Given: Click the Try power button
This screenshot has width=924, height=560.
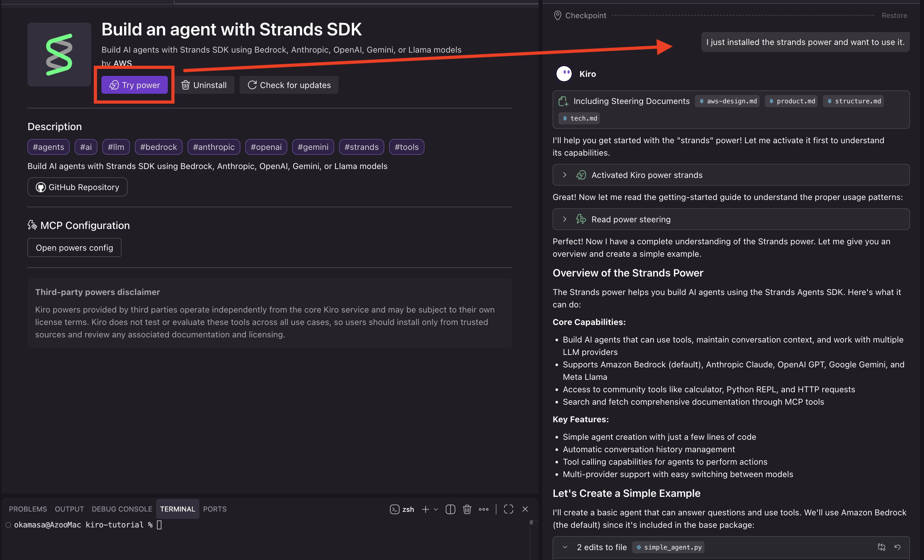Looking at the screenshot, I should tap(134, 85).
